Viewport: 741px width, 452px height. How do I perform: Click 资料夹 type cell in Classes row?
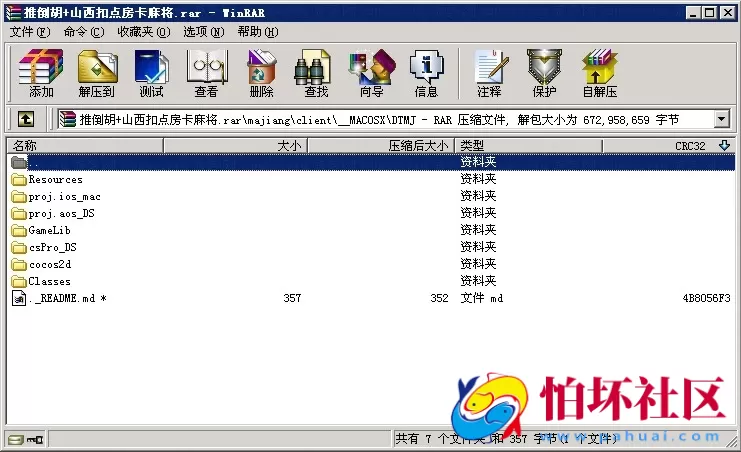[478, 281]
